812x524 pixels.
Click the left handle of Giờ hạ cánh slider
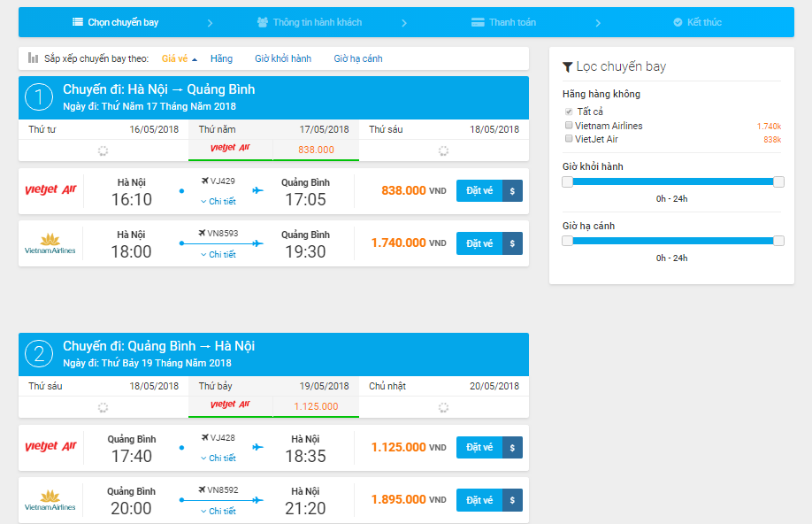568,241
